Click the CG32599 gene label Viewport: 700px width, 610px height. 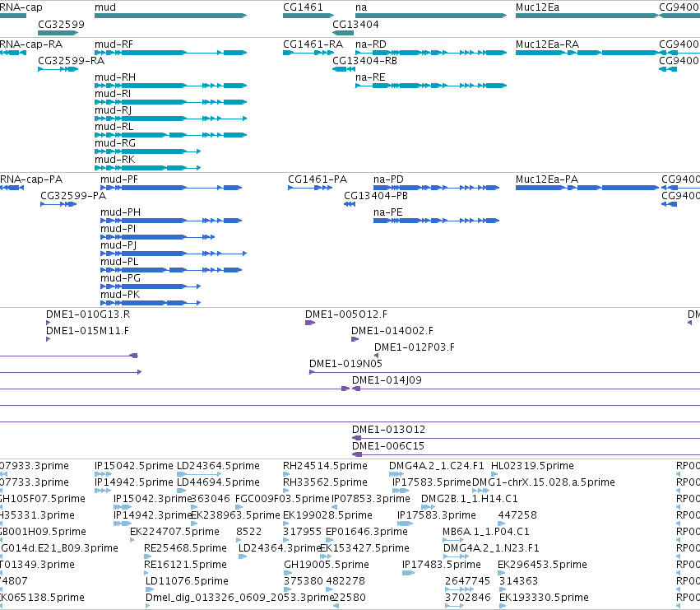point(61,24)
